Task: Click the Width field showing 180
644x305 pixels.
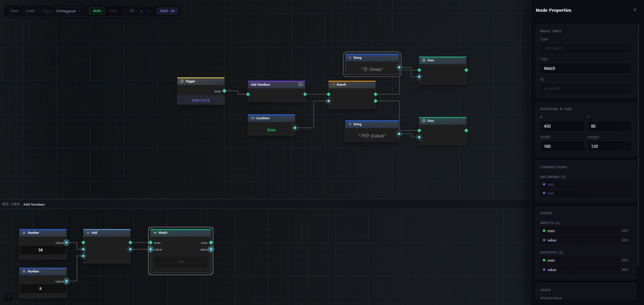Action: [x=562, y=146]
